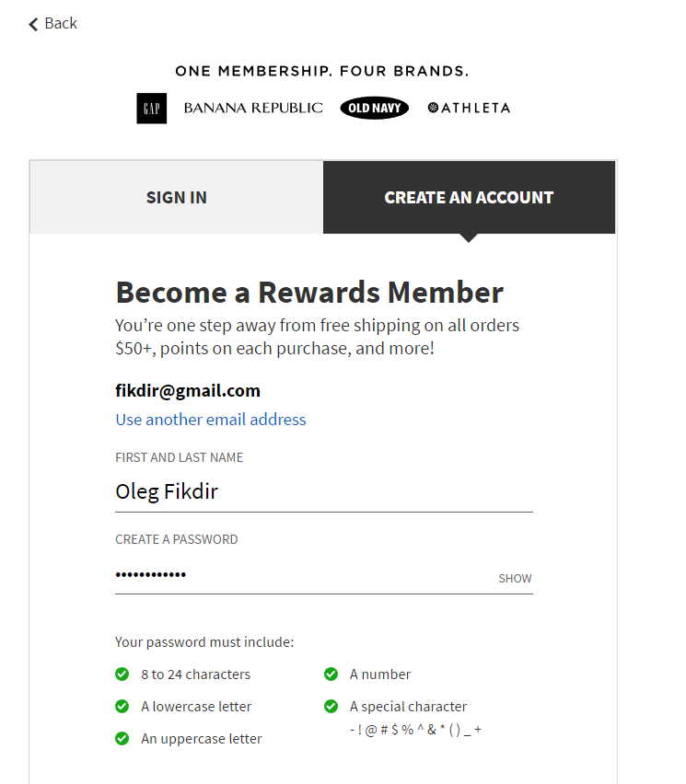Click the Gap logo icon
This screenshot has width=686, height=784.
152,109
